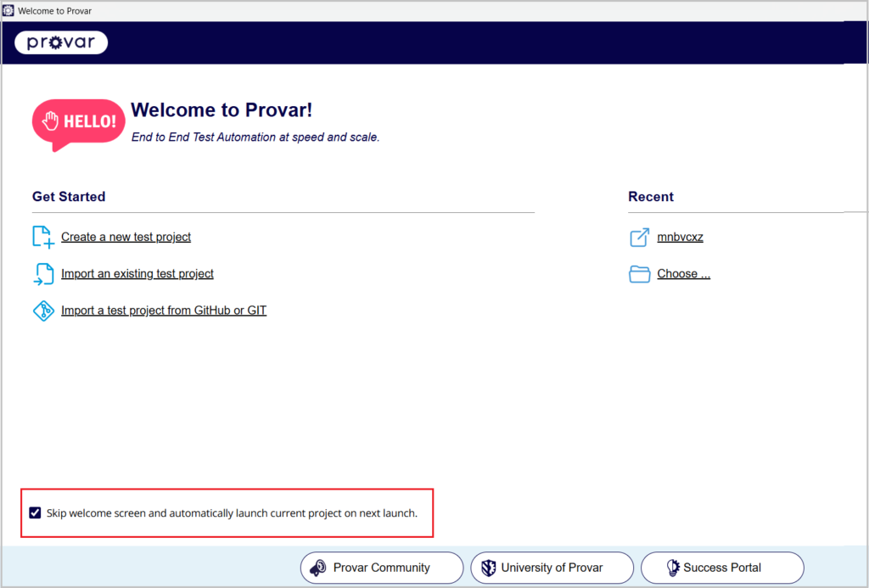869x588 pixels.
Task: Click the Provar app icon in title bar
Action: coord(8,9)
